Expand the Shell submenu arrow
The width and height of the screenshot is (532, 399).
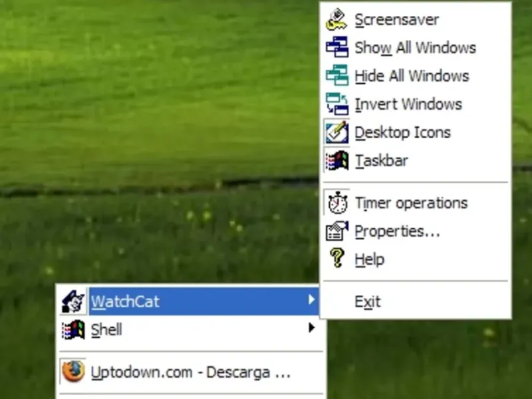coord(311,327)
